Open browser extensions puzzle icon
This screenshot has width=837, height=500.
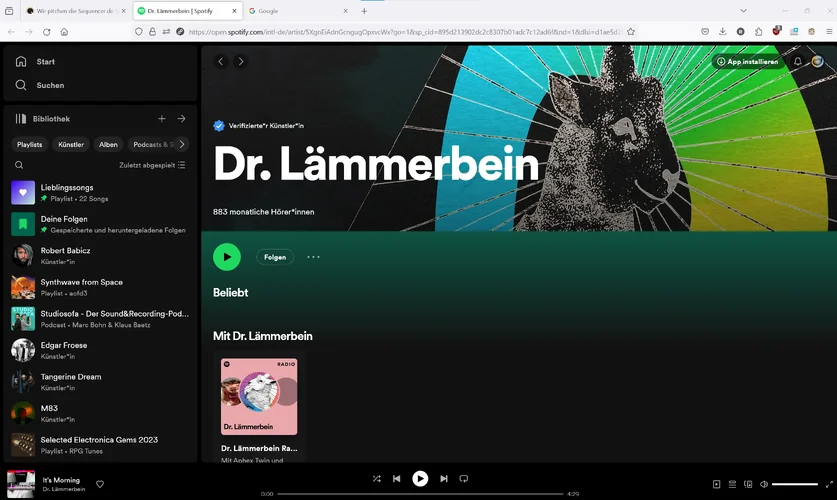click(759, 32)
